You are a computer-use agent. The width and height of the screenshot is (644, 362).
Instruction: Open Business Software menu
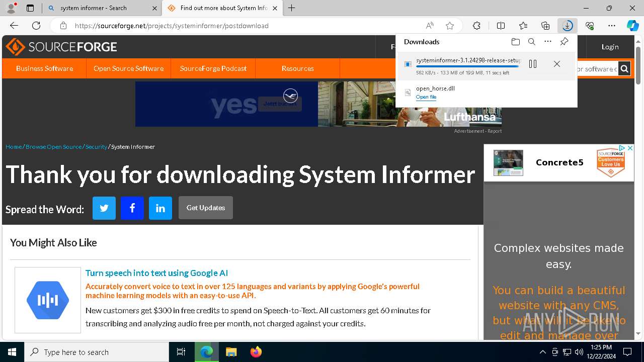(x=44, y=68)
